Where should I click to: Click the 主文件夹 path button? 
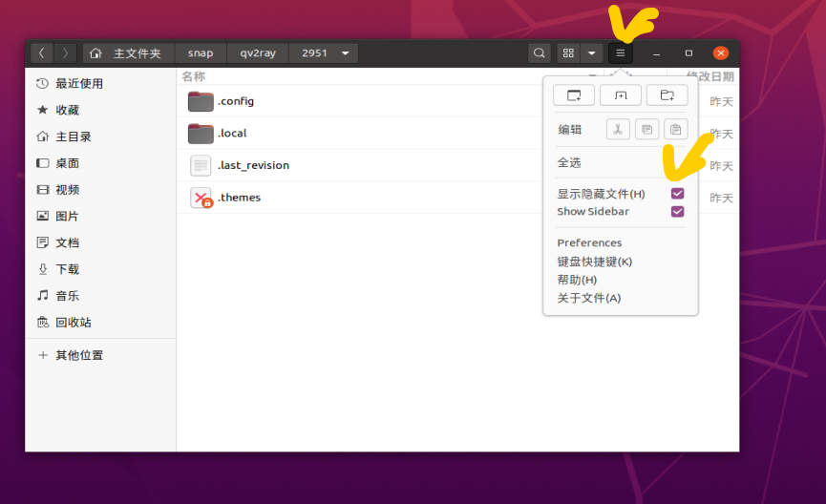(x=129, y=53)
